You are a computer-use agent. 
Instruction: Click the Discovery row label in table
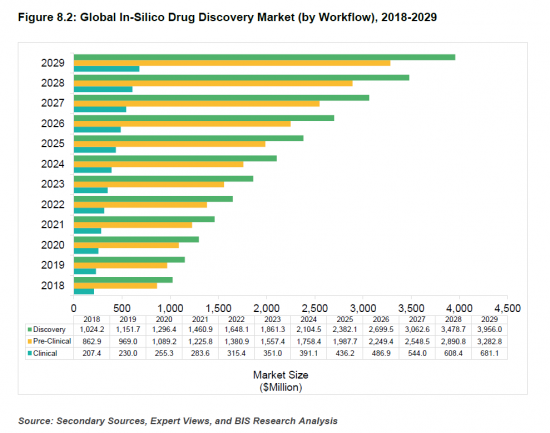point(49,330)
